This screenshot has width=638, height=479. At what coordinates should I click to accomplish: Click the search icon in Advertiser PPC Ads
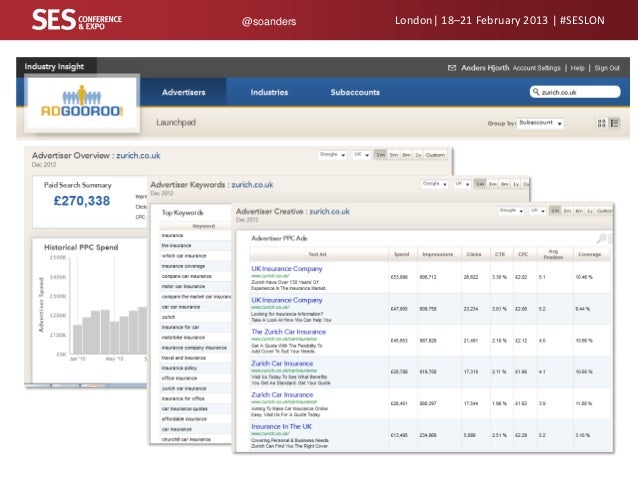click(601, 239)
